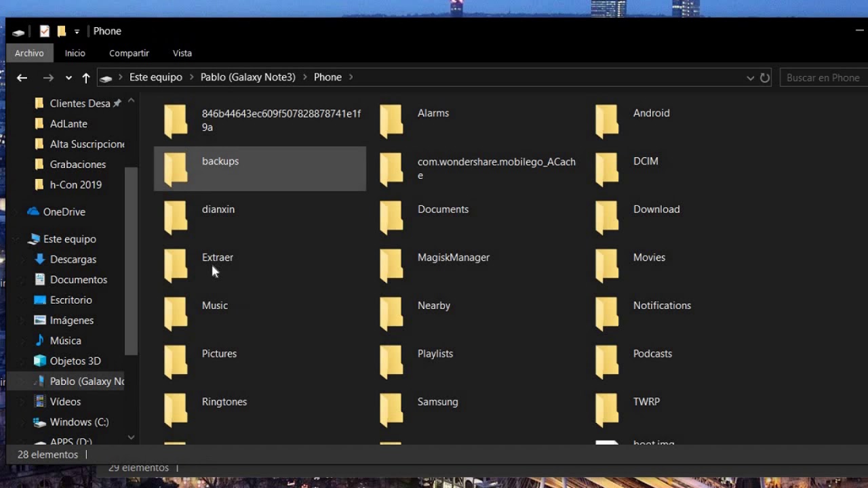Click the forward navigation arrow
The image size is (868, 488).
pos(47,78)
